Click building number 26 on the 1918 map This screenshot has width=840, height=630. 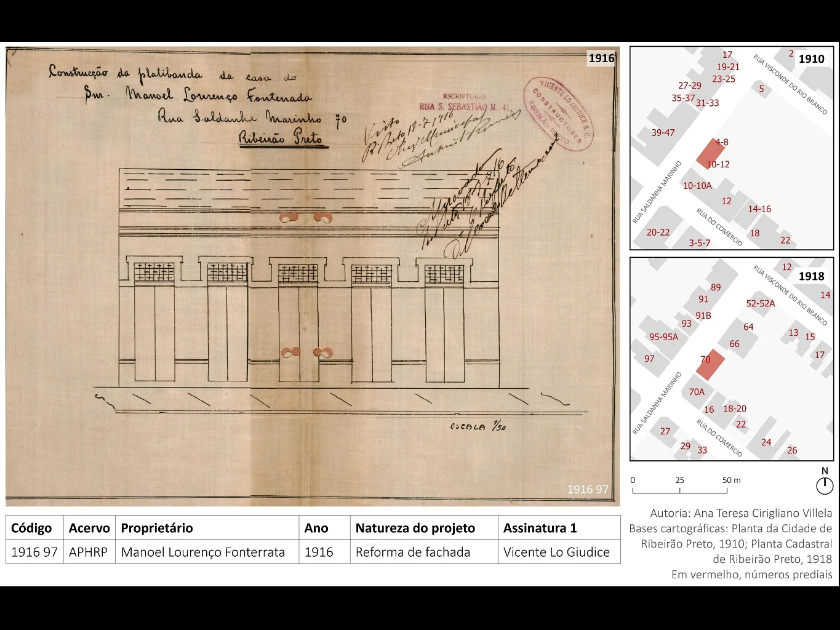[x=792, y=450]
